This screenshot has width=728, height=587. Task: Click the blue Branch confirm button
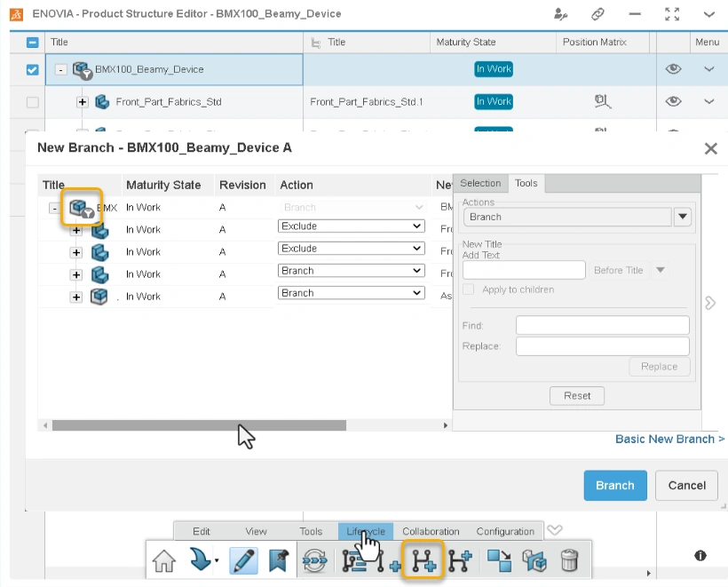(615, 485)
